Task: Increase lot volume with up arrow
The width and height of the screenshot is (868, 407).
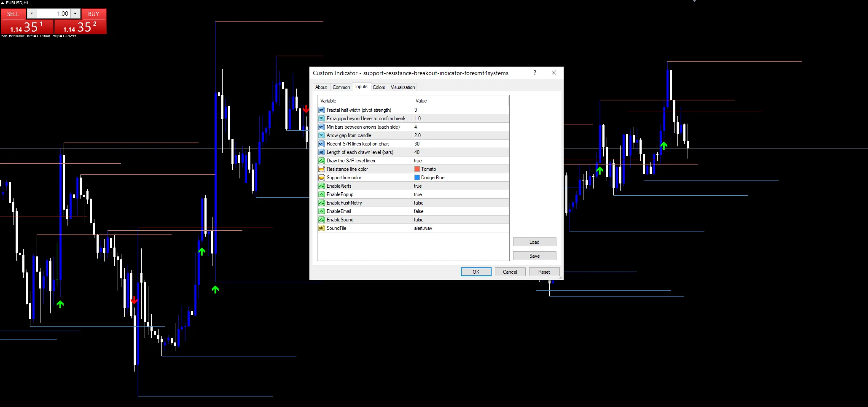Action: (75, 13)
